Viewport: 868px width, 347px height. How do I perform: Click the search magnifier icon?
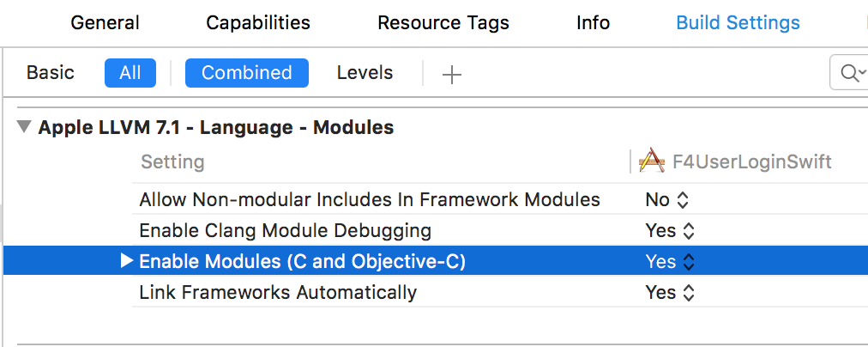coord(850,73)
